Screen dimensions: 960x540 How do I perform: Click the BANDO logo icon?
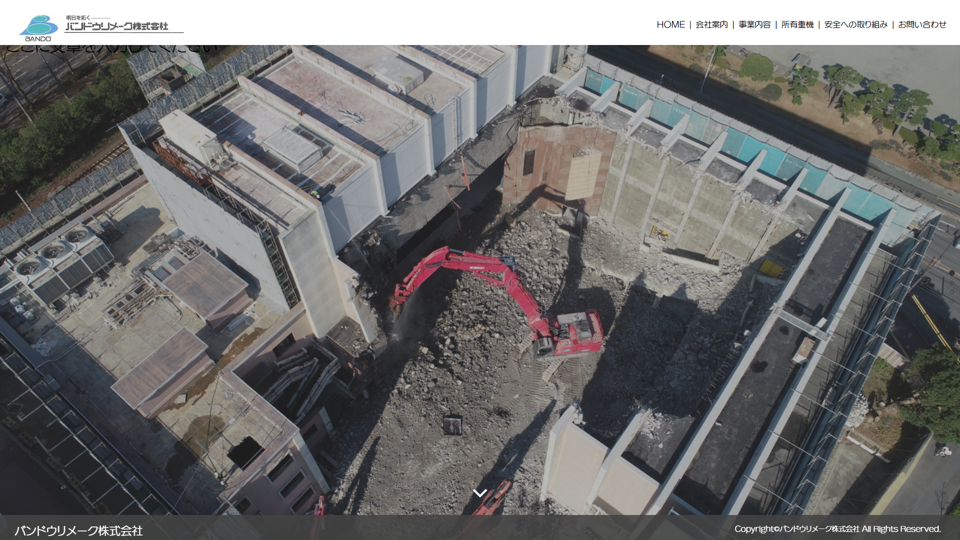click(39, 26)
